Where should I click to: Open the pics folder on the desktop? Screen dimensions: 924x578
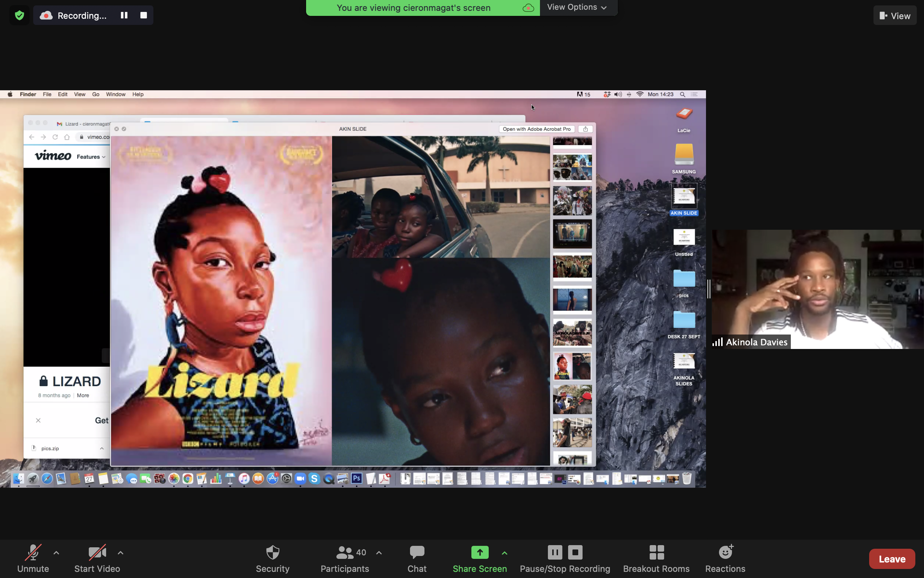click(x=684, y=283)
